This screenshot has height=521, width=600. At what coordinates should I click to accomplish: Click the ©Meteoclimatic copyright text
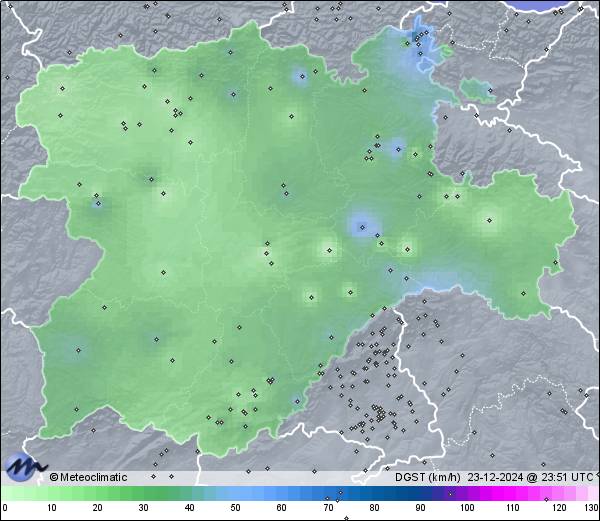[88, 477]
